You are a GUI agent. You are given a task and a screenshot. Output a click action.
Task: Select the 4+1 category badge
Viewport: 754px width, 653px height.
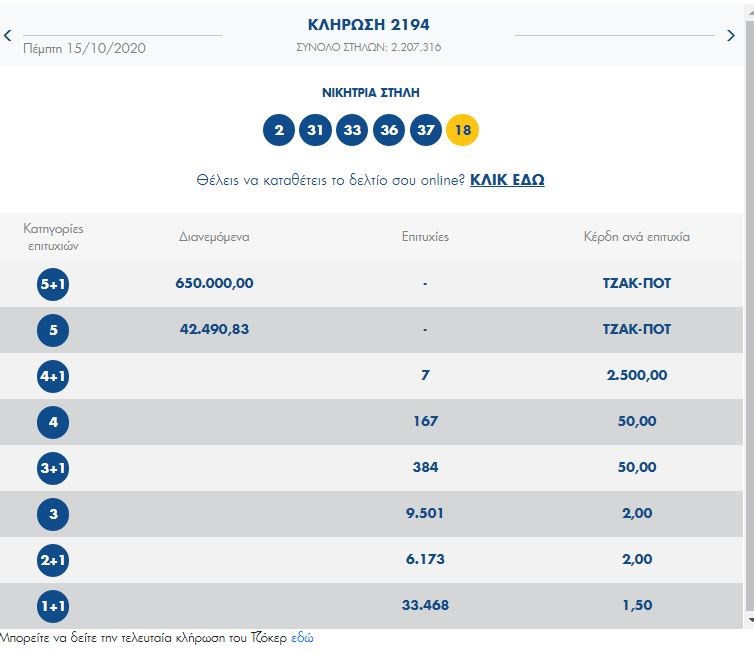[52, 376]
